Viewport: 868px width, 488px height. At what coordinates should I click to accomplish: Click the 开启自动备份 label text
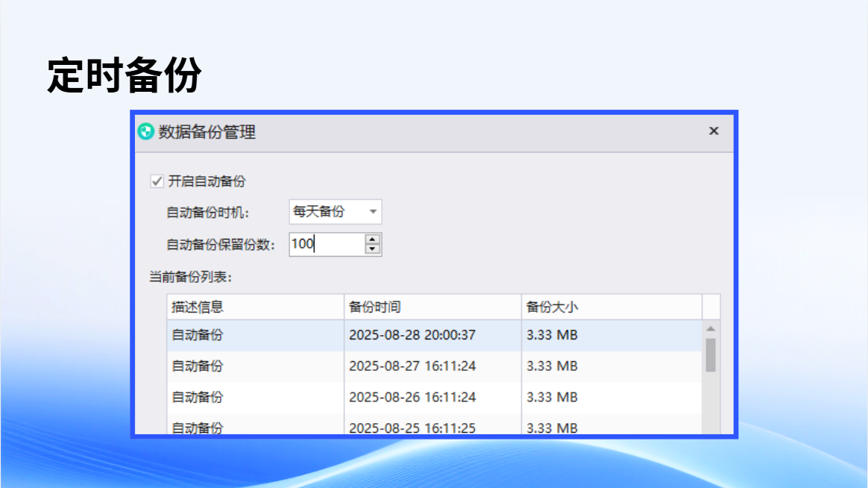[x=207, y=181]
